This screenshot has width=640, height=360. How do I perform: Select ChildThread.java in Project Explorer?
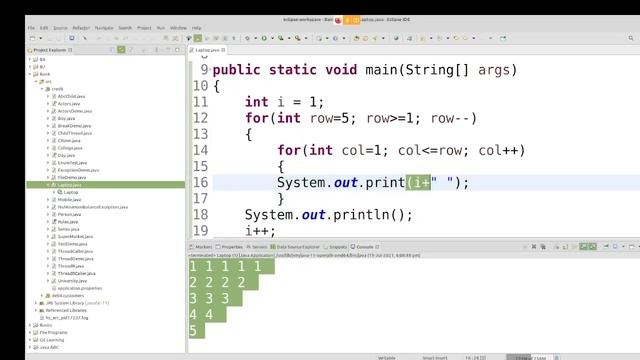pyautogui.click(x=75, y=133)
